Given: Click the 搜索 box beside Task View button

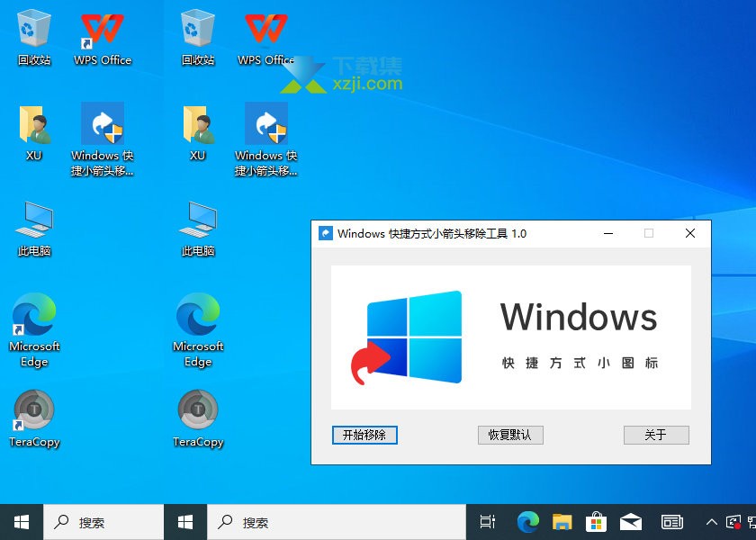Looking at the screenshot, I should pyautogui.click(x=337, y=522).
